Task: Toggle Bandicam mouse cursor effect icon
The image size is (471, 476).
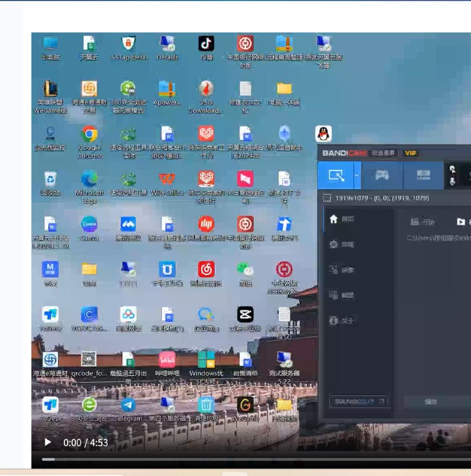Action: pyautogui.click(x=453, y=170)
